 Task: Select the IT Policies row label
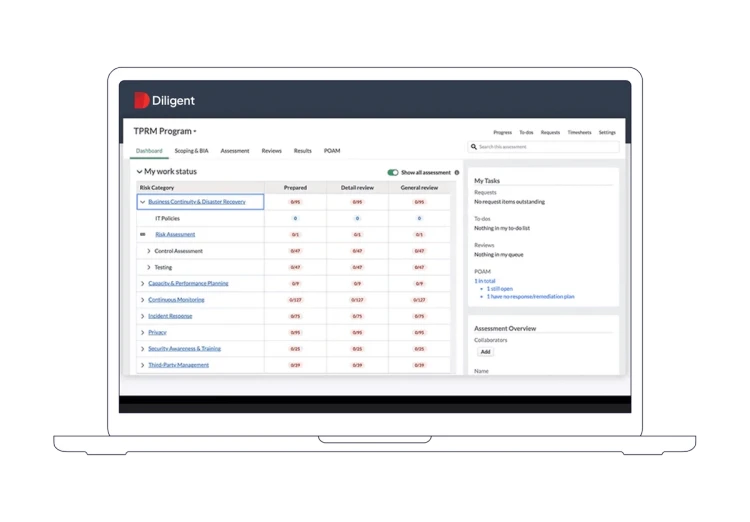[x=167, y=219]
